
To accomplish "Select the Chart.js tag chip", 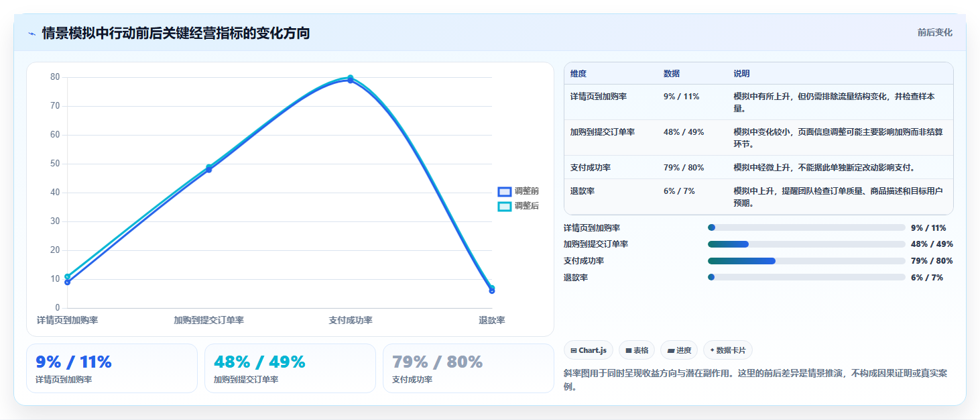I will [x=588, y=350].
